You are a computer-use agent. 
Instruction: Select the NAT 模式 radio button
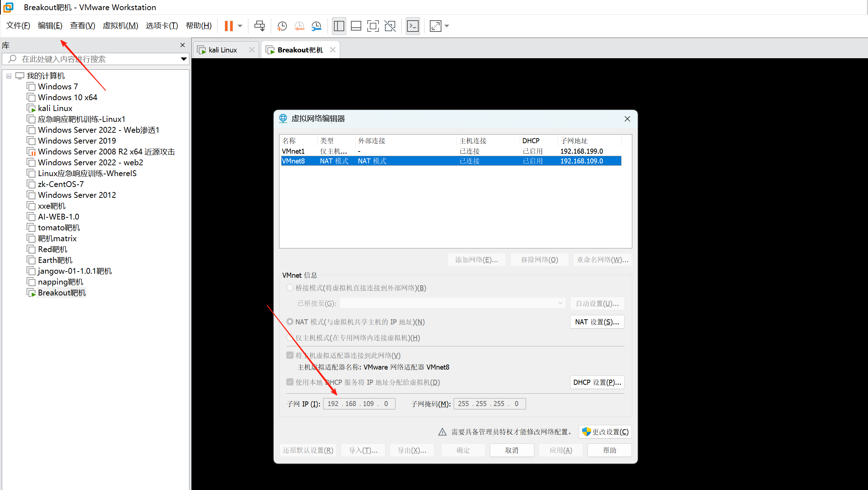coord(290,322)
